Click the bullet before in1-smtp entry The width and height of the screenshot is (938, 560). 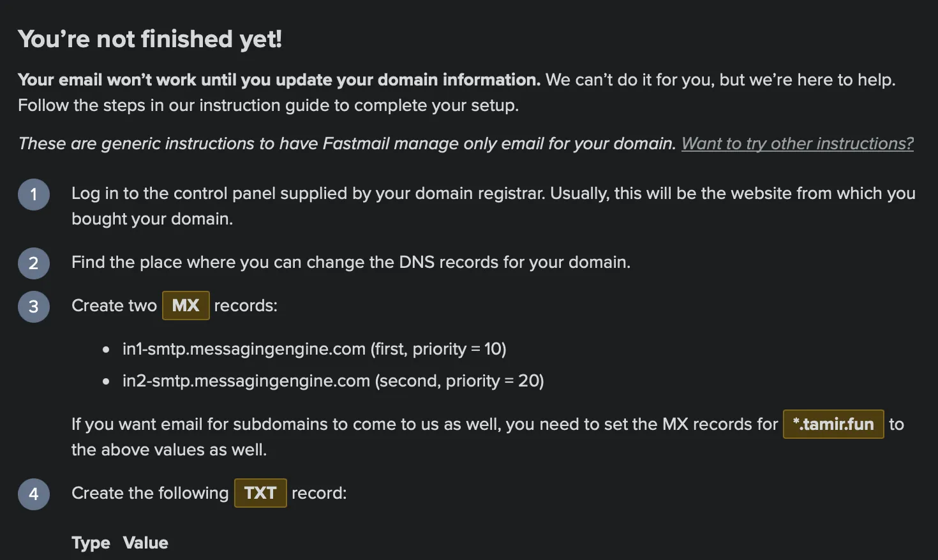pyautogui.click(x=106, y=350)
